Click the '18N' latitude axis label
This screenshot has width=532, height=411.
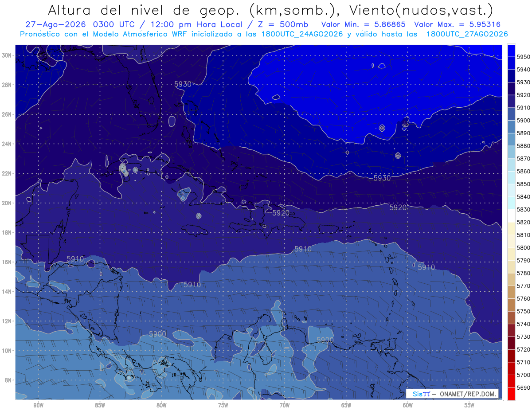point(8,232)
